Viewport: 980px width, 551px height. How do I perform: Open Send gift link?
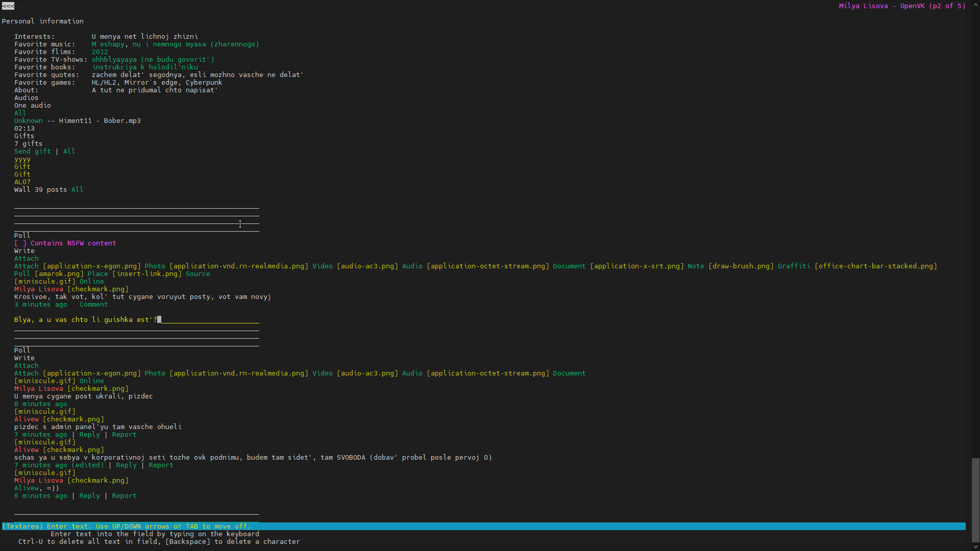32,152
